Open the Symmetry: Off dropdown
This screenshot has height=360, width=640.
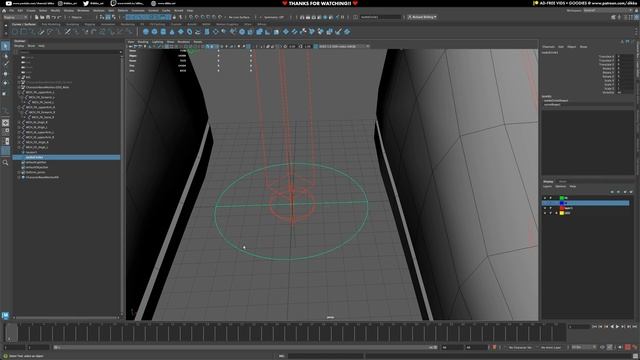pyautogui.click(x=273, y=17)
